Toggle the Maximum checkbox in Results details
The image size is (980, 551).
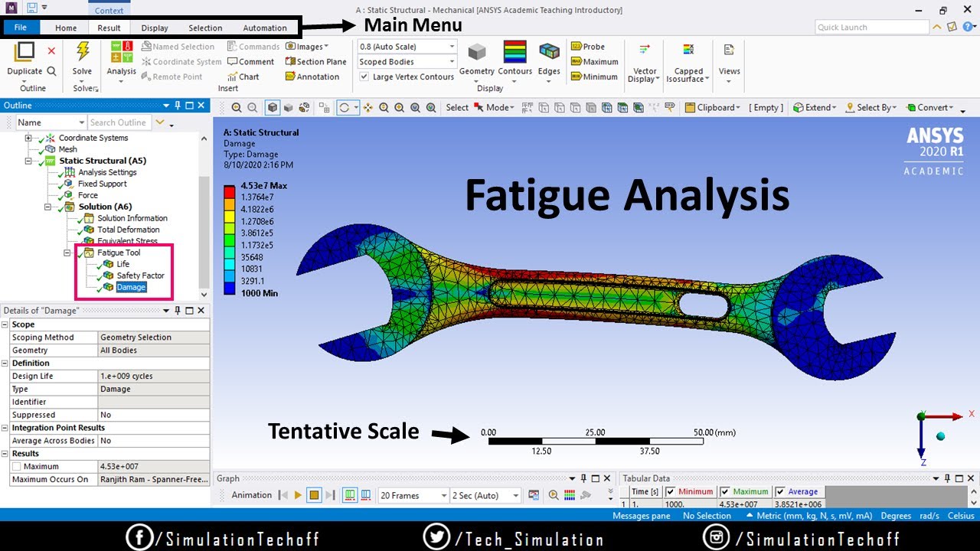coord(17,467)
